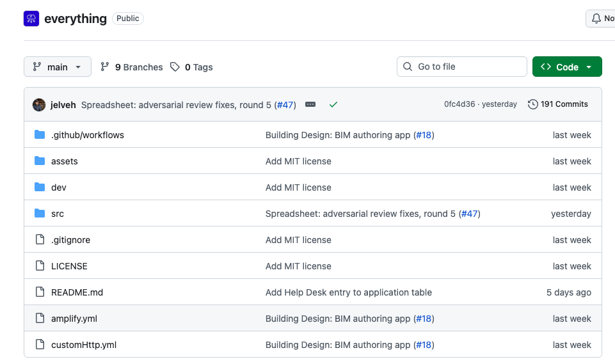This screenshot has height=364, width=615.
Task: Open the .gitignore file
Action: [70, 240]
